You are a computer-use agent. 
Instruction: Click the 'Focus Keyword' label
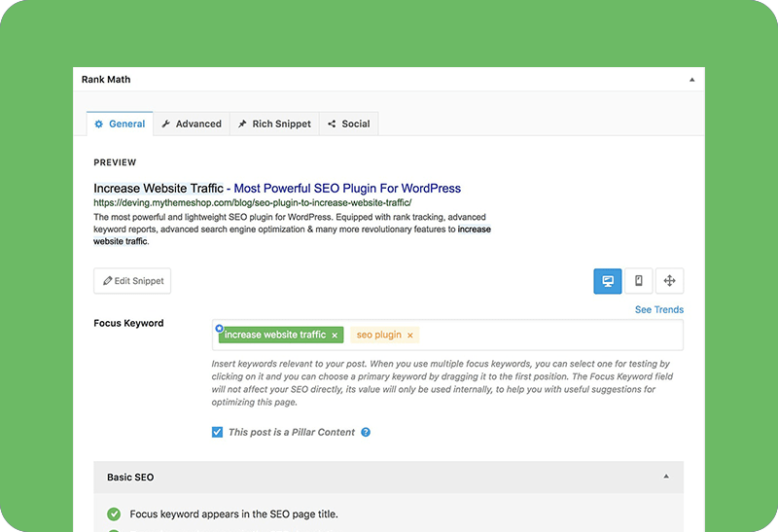(128, 323)
